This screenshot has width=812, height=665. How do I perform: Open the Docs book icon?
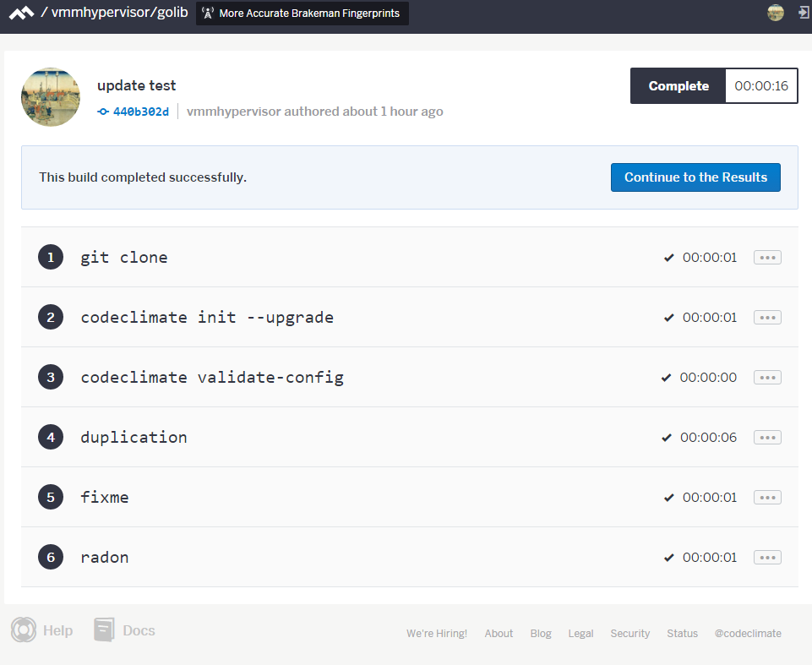[x=104, y=630]
